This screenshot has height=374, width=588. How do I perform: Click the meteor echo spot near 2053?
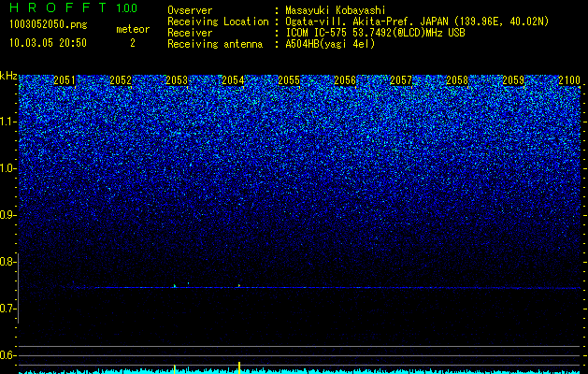click(175, 286)
